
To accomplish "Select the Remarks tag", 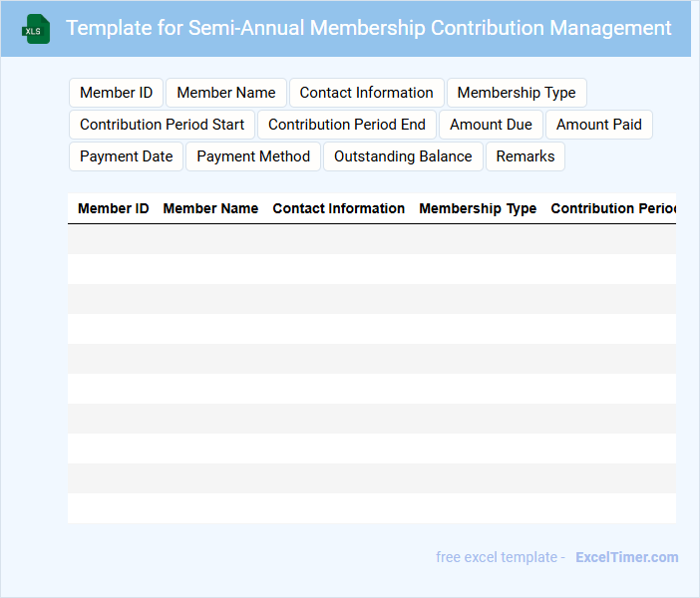I will 525,156.
